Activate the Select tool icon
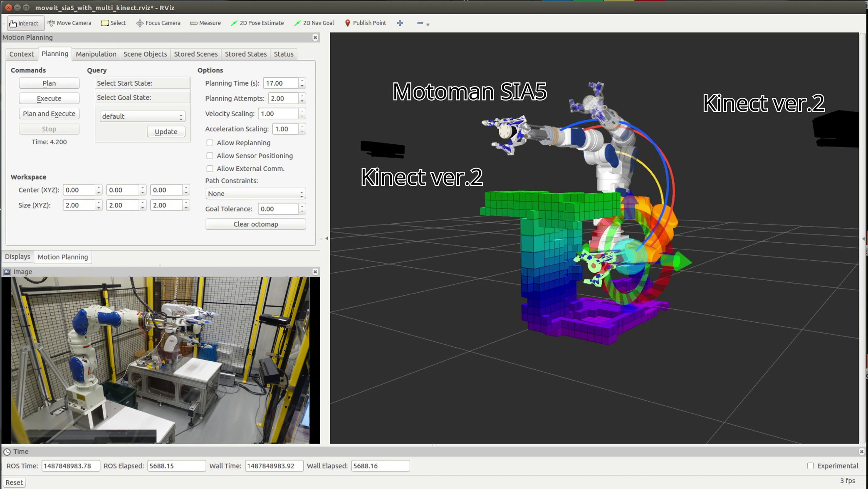 coord(105,23)
